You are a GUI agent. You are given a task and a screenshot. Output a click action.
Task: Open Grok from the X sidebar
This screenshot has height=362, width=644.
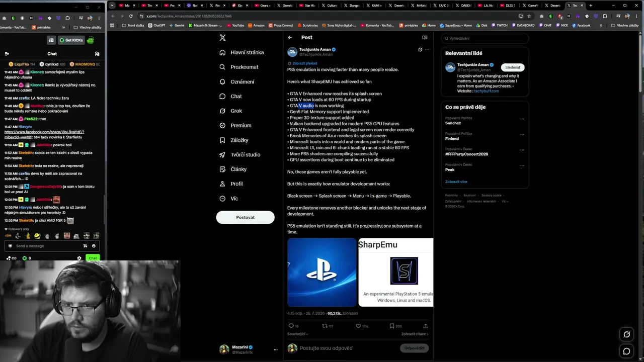point(231,111)
